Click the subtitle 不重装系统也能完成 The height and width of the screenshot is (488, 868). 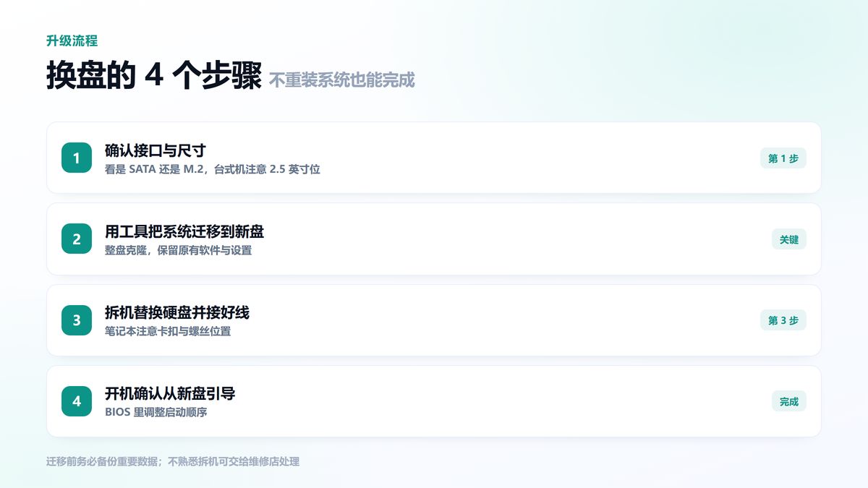pyautogui.click(x=342, y=80)
